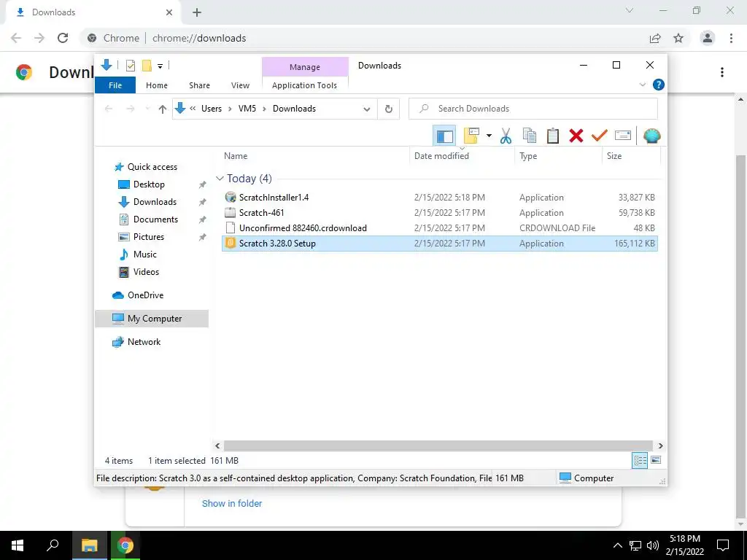The height and width of the screenshot is (560, 747).
Task: Open OneDrive in navigation pane
Action: point(145,295)
